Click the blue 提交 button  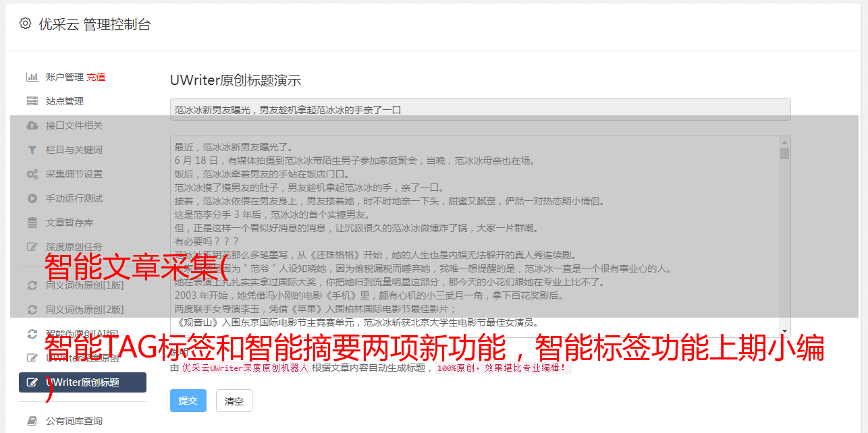point(188,401)
